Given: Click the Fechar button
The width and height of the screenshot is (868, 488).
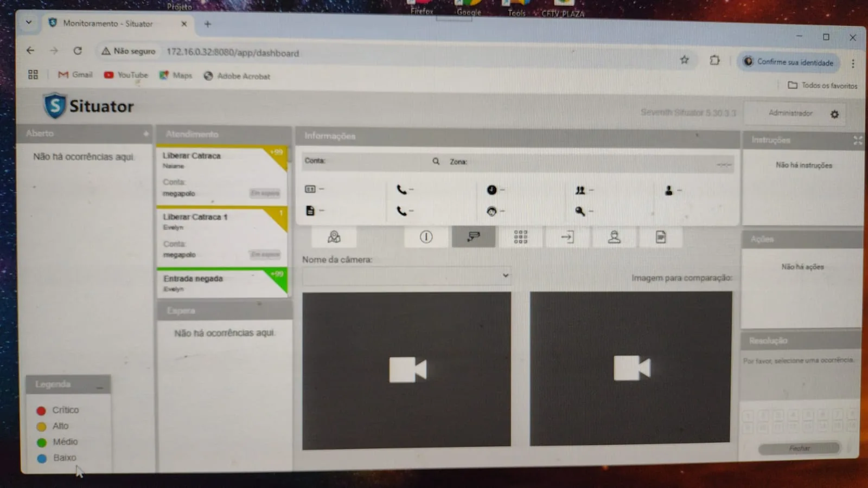Looking at the screenshot, I should click(799, 448).
